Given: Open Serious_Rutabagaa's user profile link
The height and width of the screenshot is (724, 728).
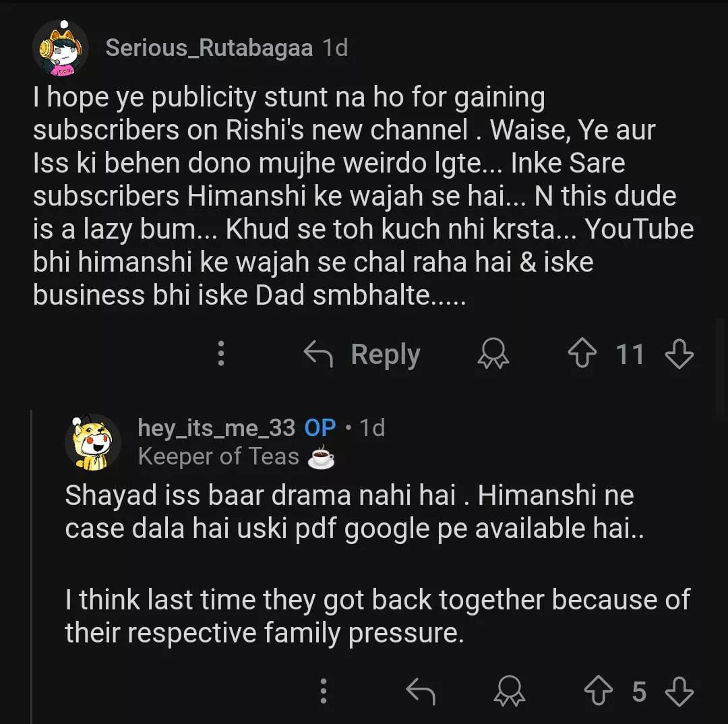Looking at the screenshot, I should click(x=208, y=48).
